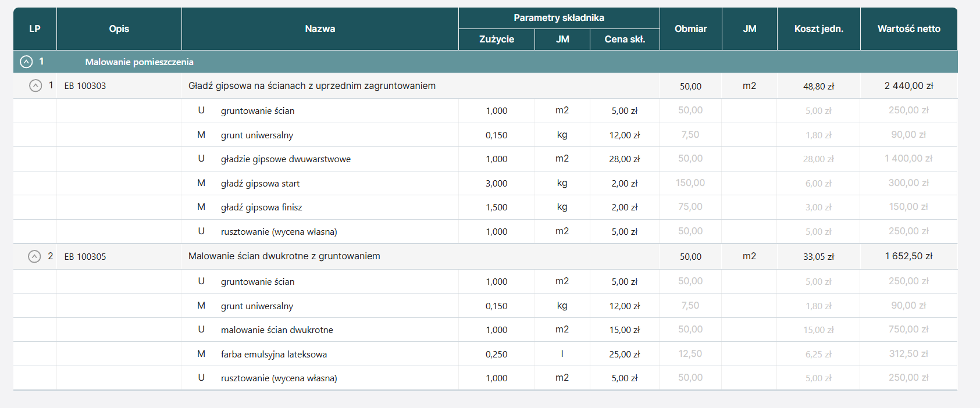Click the 33,05 zł unit cost cell
Viewport: 980px width, 408px height.
[818, 256]
